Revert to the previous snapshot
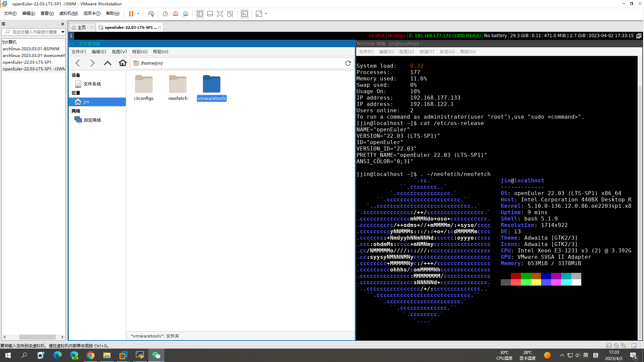The width and height of the screenshot is (644, 362). [175, 14]
